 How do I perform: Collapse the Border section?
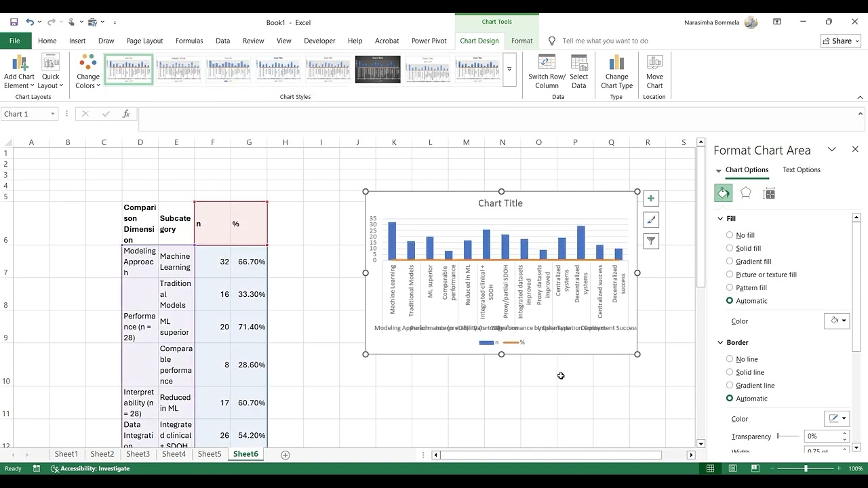coord(720,342)
